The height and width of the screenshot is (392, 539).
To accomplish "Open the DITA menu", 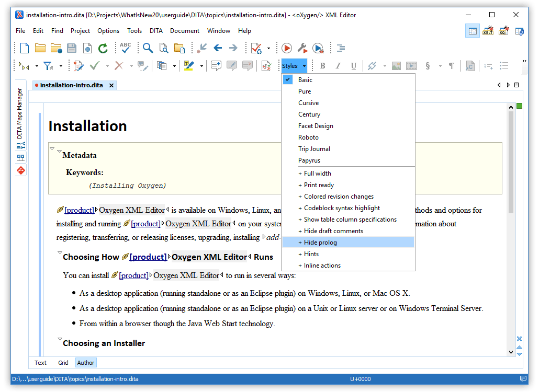I will [x=156, y=31].
